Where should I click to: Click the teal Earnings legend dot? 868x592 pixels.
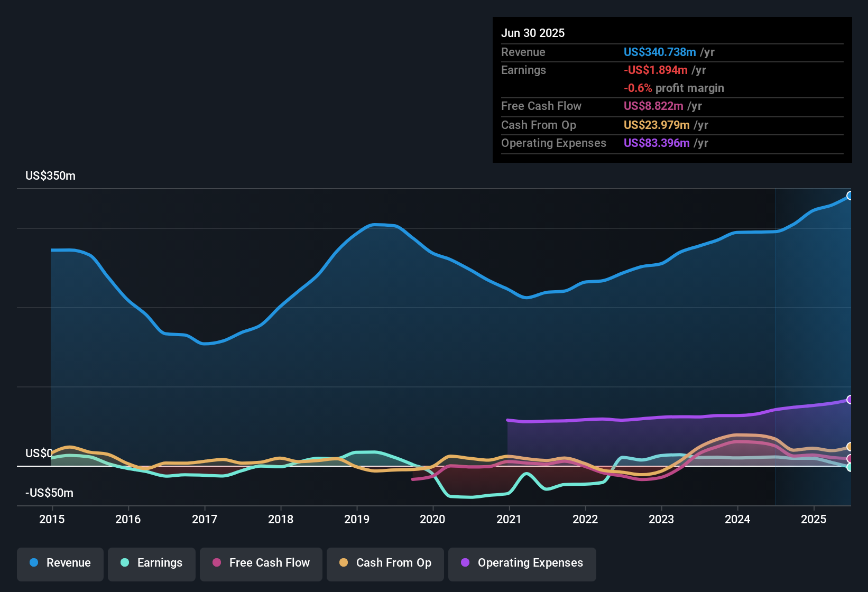(125, 562)
